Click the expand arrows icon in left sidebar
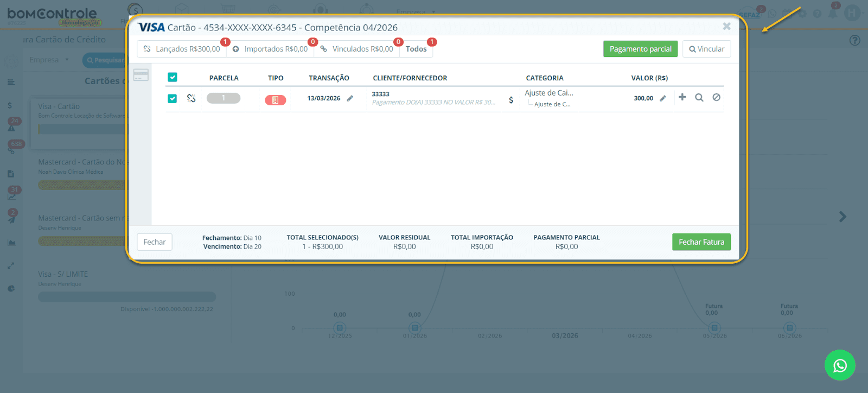868x393 pixels. pos(11,265)
